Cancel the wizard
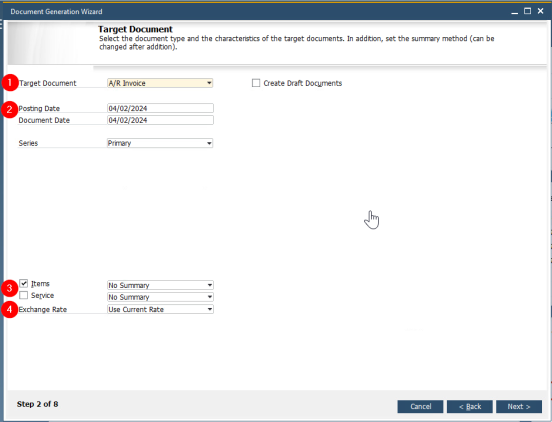 pyautogui.click(x=420, y=407)
